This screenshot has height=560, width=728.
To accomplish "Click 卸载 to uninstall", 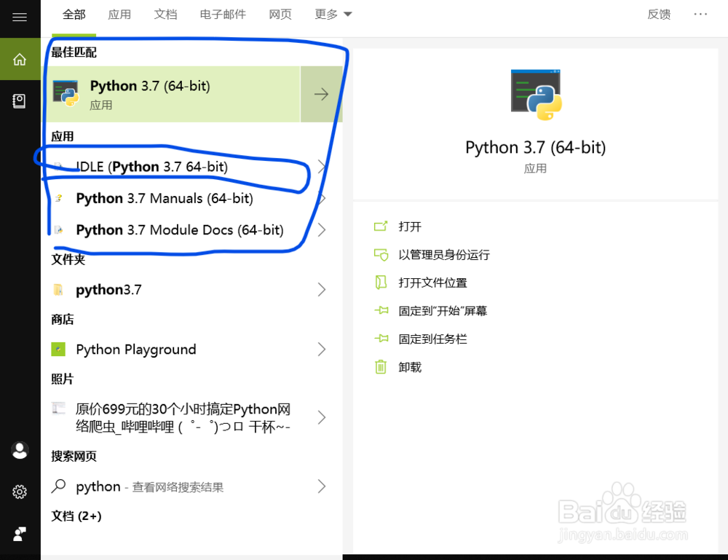I will [410, 367].
